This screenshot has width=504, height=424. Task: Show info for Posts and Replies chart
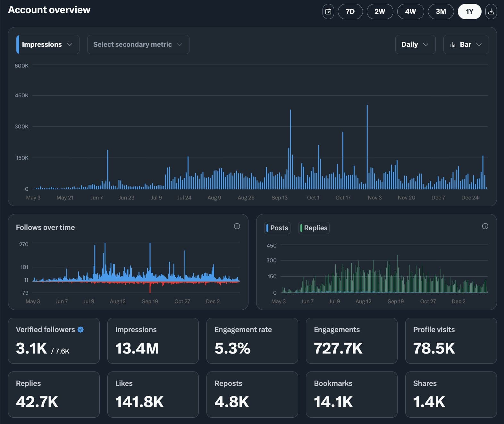coord(485,226)
